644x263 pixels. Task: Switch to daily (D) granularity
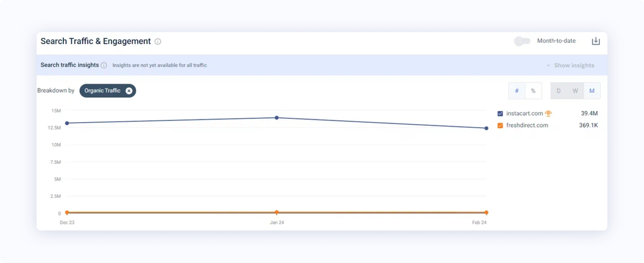click(559, 91)
